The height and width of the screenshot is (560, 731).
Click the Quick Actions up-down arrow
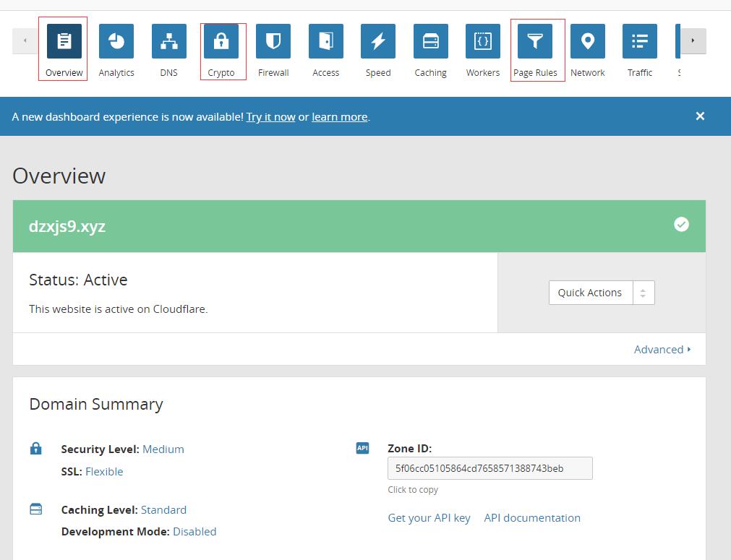pos(644,293)
